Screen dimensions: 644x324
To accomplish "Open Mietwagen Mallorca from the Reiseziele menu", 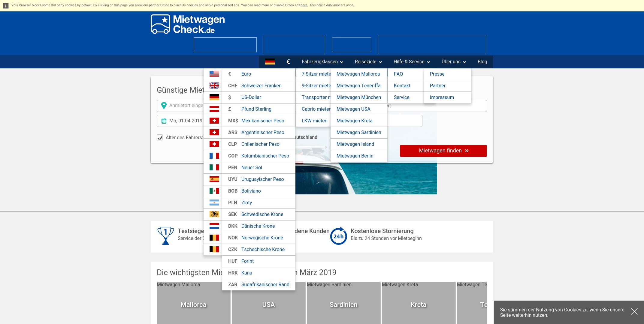I will [358, 74].
